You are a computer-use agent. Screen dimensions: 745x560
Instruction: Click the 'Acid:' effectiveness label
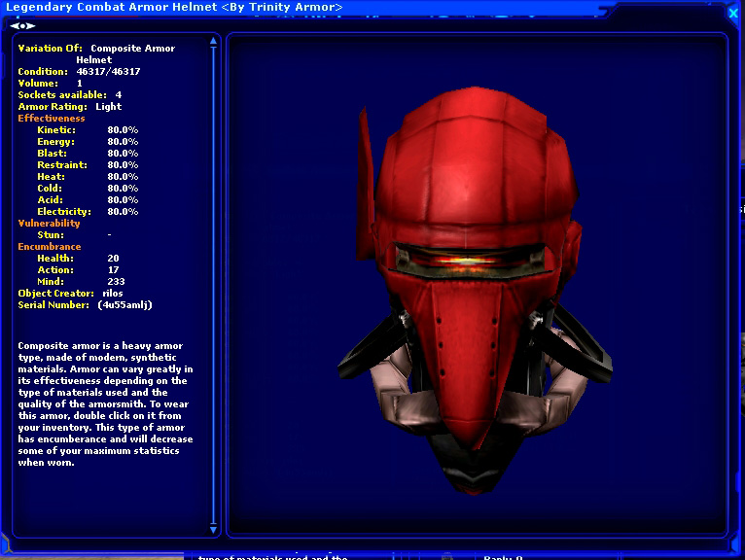pyautogui.click(x=50, y=200)
